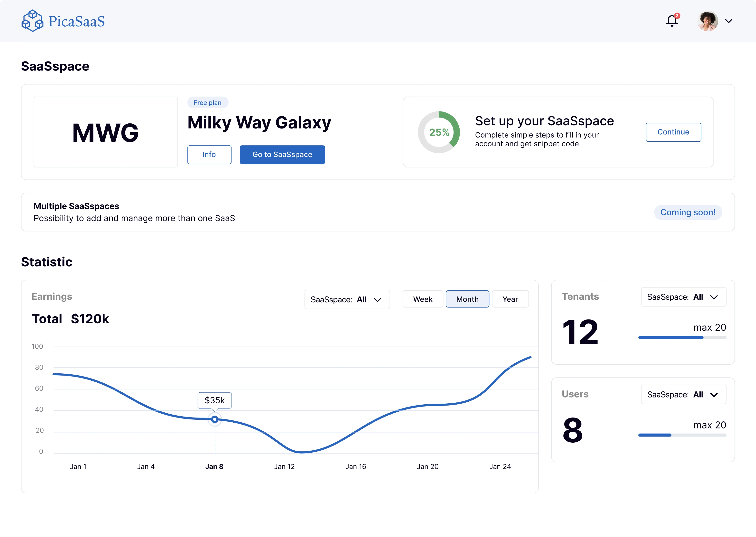
Task: Expand the SaaSspace selector in the Tenants card
Action: 683,297
